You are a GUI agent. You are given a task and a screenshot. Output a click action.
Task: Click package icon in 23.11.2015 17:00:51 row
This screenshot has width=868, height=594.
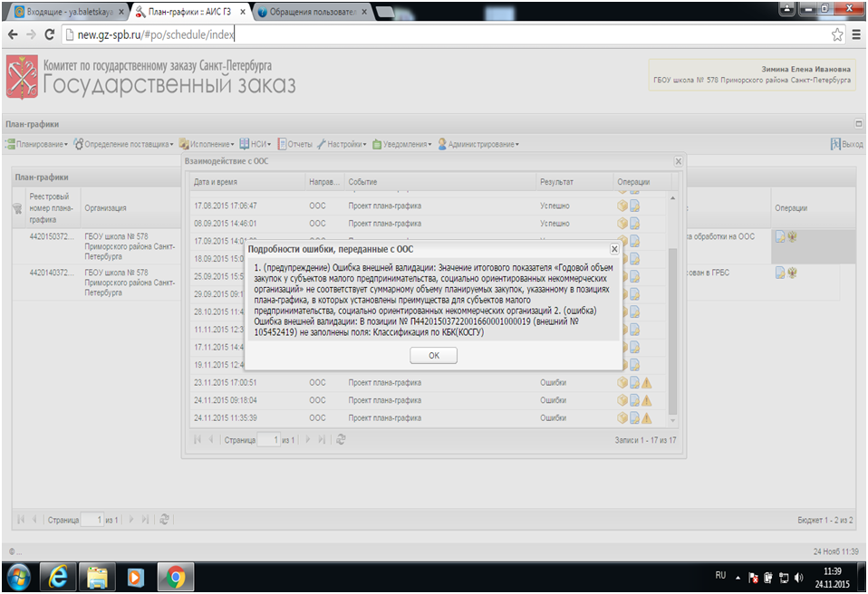[622, 383]
